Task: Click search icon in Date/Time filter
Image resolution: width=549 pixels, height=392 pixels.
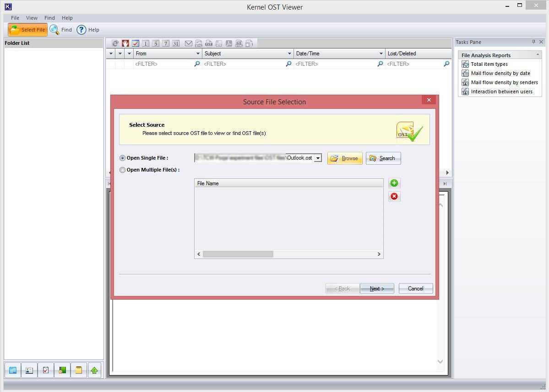Action: (380, 64)
